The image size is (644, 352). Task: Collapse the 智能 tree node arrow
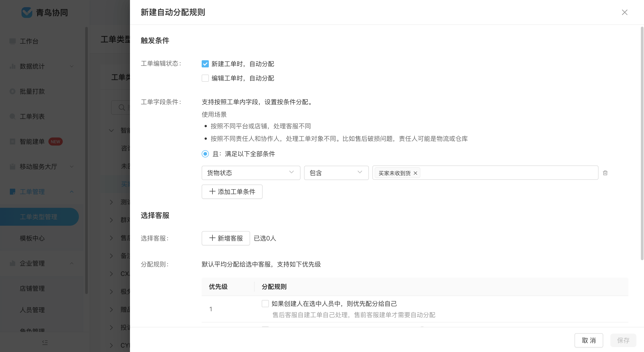pyautogui.click(x=111, y=130)
